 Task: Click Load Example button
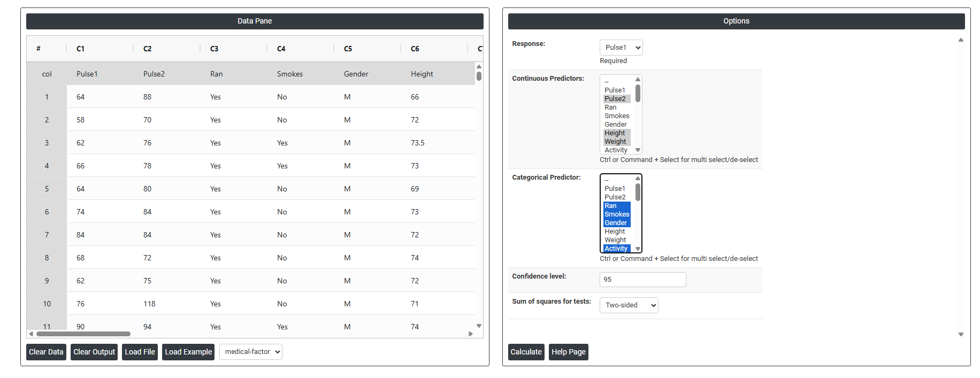point(188,352)
